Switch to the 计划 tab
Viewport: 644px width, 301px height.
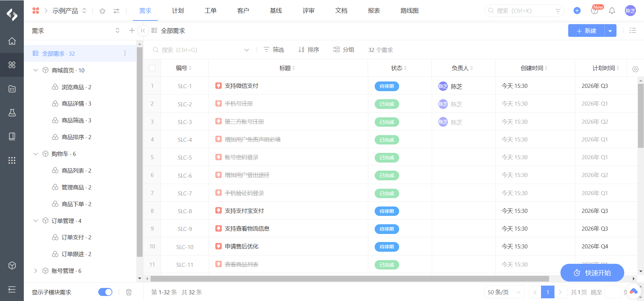(x=178, y=11)
